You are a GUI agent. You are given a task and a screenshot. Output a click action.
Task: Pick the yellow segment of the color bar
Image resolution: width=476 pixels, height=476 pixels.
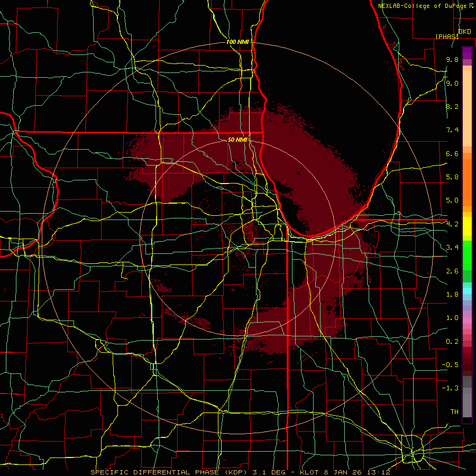click(x=467, y=226)
